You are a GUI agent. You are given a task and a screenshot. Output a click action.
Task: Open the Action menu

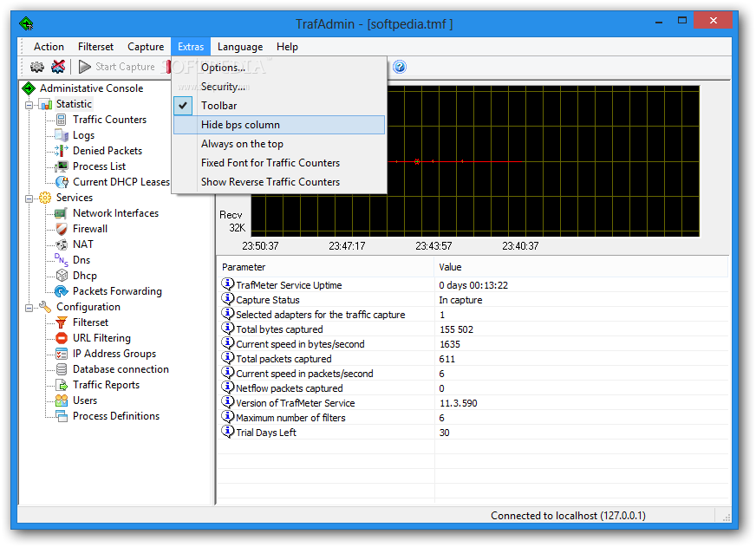point(49,47)
